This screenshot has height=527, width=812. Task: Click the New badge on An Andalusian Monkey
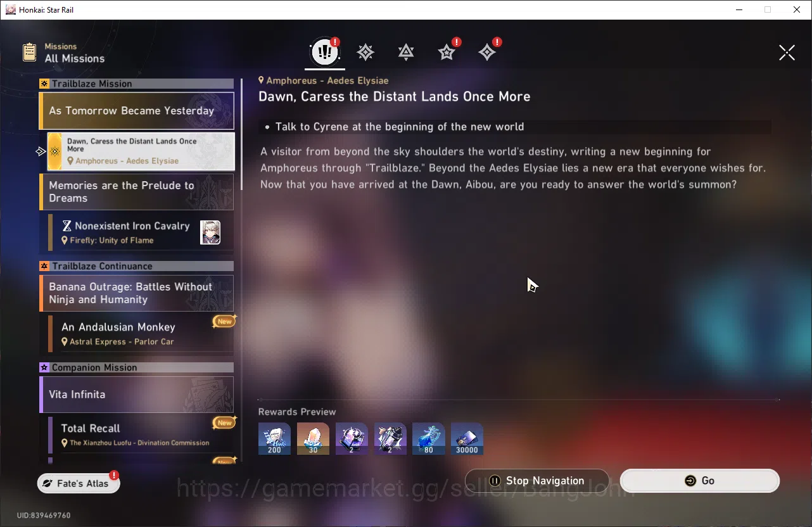click(225, 321)
